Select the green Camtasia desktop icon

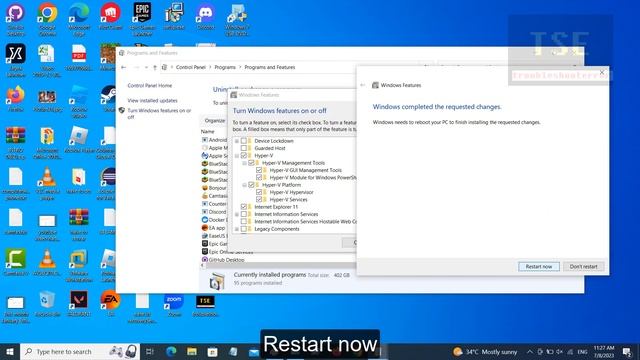16,262
